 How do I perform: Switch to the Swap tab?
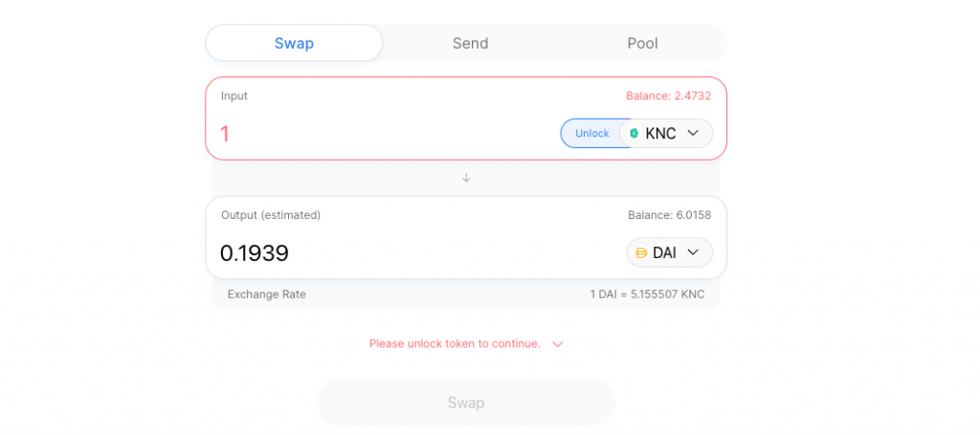[294, 43]
